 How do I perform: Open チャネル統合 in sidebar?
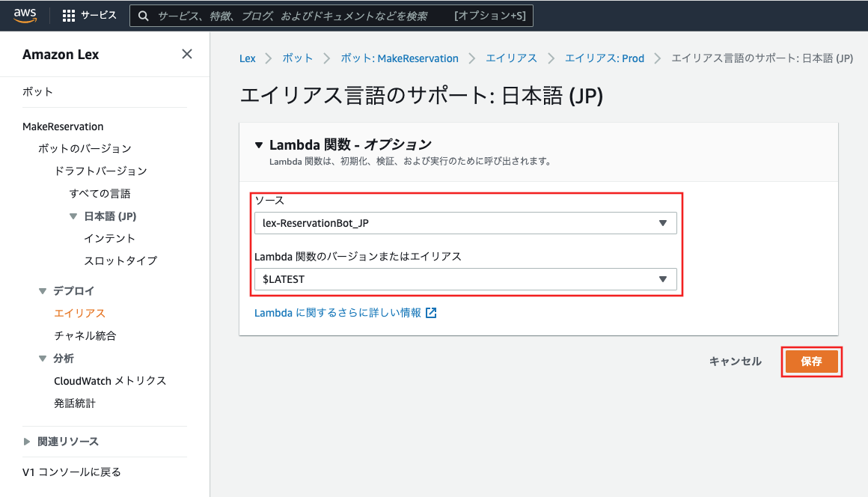(85, 336)
